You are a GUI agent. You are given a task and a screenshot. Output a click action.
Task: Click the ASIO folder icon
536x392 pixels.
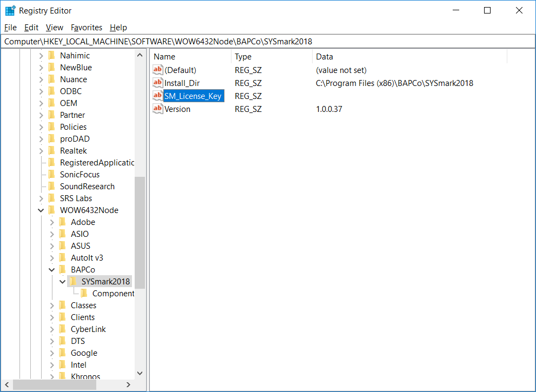[x=63, y=234]
